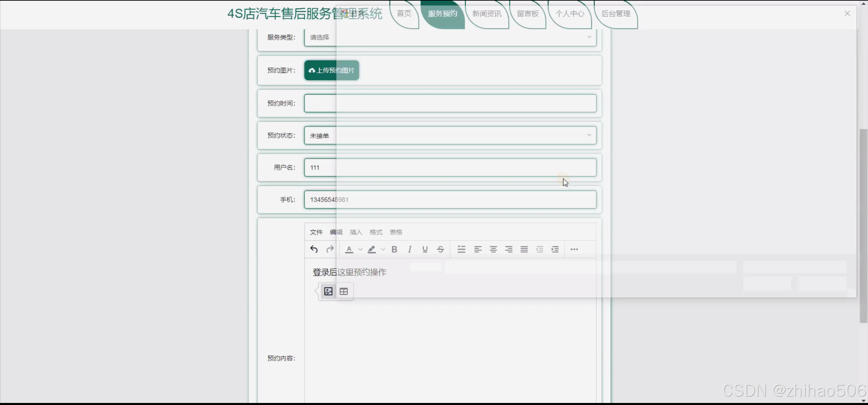Switch to the 新闻资讯 navigation tab
868x405 pixels.
point(486,14)
